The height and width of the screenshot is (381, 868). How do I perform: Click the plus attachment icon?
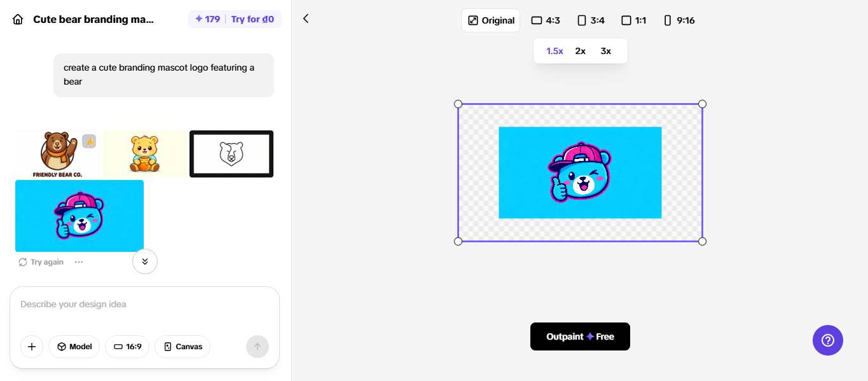pyautogui.click(x=32, y=347)
